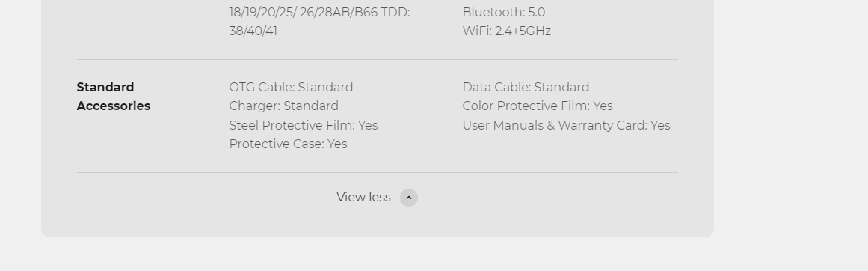The width and height of the screenshot is (868, 271).
Task: Click the word Accessories in the heading
Action: coord(114,106)
